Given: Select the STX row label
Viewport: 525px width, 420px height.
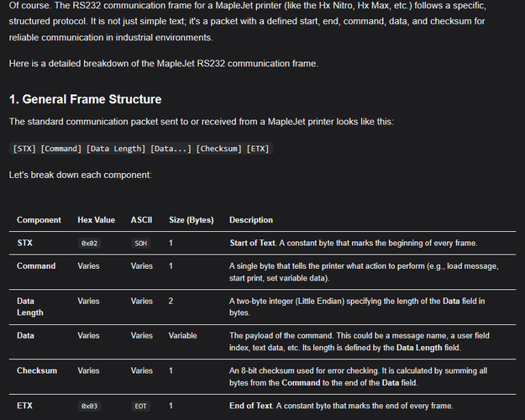Looking at the screenshot, I should coord(25,243).
